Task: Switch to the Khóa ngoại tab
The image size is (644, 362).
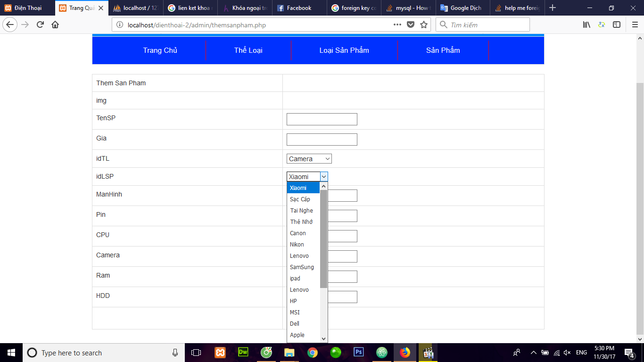Action: coord(245,8)
